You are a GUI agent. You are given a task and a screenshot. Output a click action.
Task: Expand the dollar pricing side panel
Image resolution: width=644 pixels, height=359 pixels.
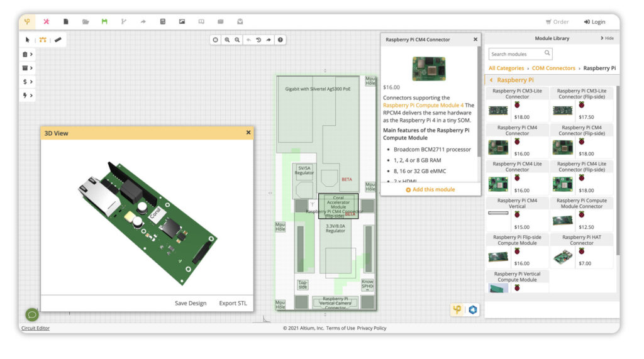pos(28,82)
